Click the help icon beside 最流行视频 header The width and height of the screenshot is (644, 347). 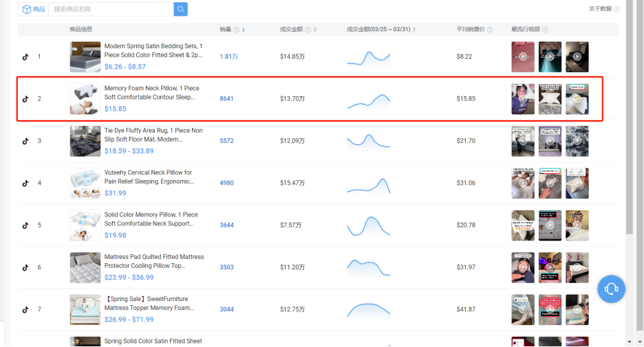click(545, 30)
